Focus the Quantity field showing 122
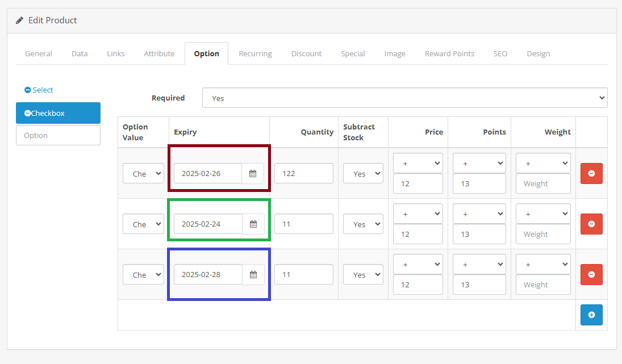 (x=303, y=174)
